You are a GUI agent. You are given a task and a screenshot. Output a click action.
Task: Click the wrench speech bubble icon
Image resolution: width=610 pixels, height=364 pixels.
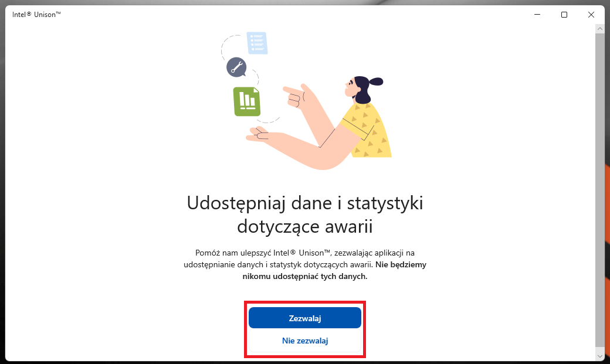point(236,67)
